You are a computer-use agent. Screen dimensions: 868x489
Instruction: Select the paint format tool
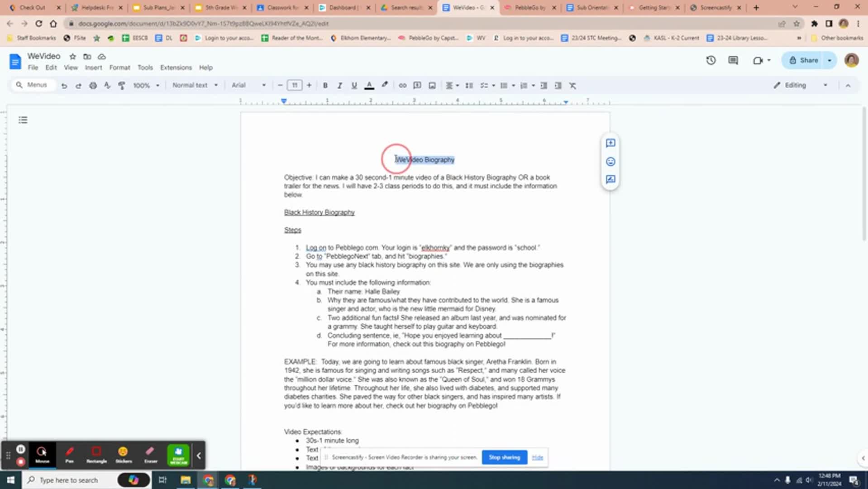tap(122, 86)
